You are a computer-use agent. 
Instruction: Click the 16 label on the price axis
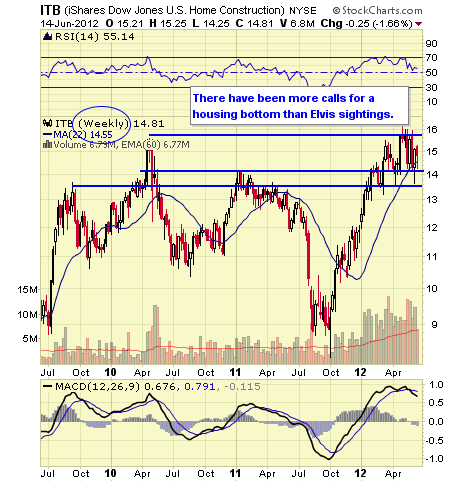point(433,130)
